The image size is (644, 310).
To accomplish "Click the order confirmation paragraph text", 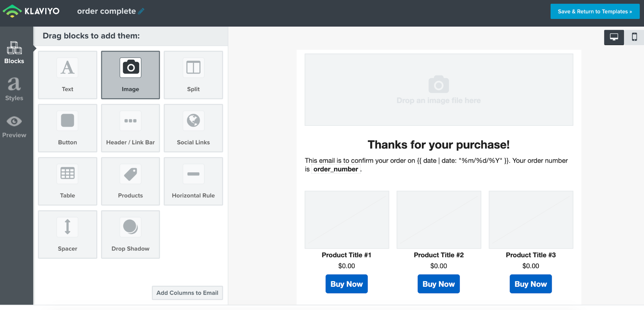I will [x=436, y=165].
